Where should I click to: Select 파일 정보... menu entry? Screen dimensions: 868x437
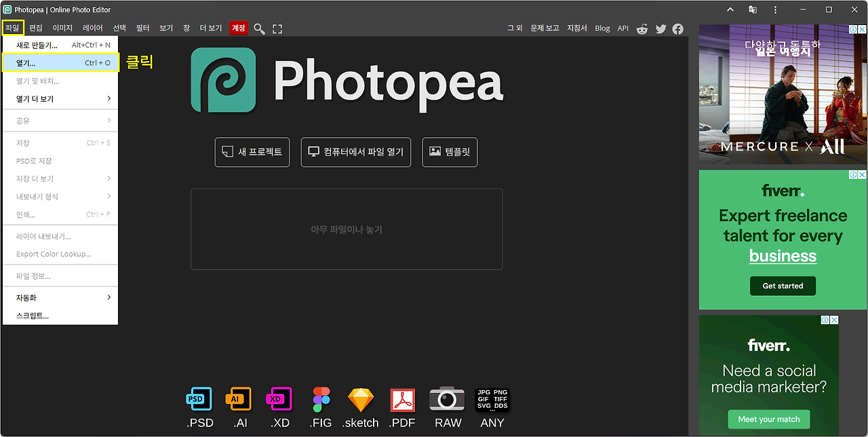(x=61, y=276)
